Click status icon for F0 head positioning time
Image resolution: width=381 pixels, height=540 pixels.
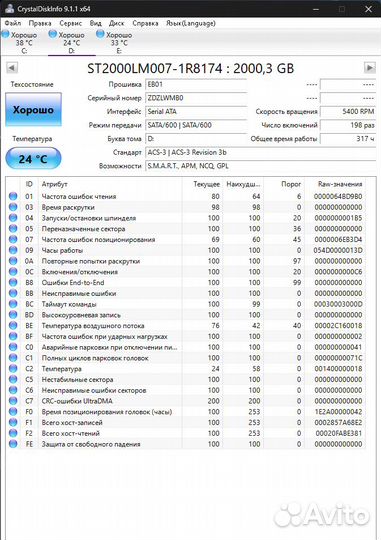[x=13, y=412]
